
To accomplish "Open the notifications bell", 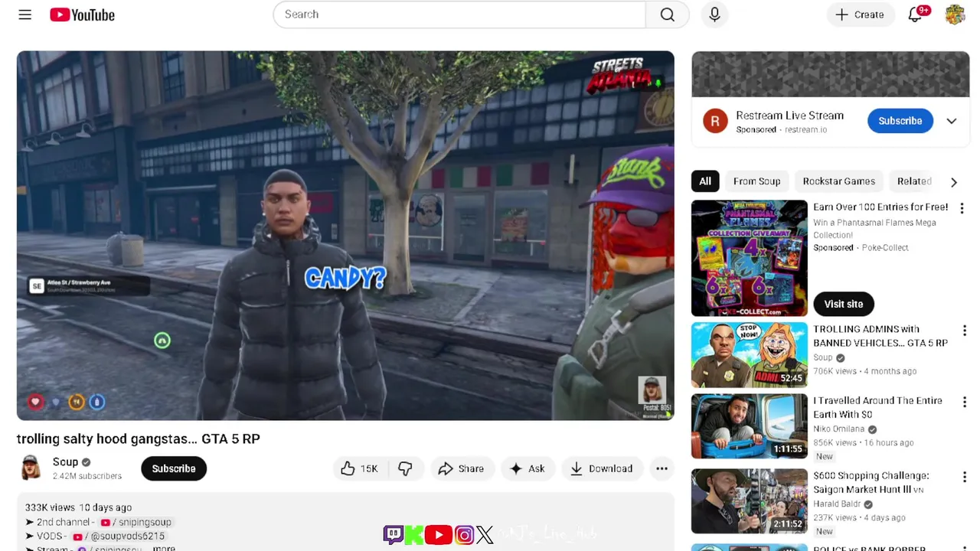I will coord(916,15).
